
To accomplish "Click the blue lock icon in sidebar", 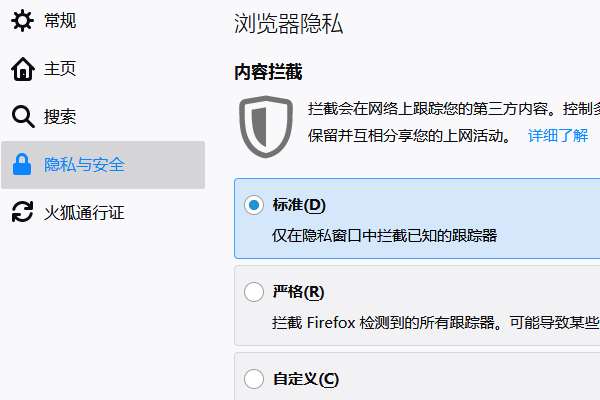I will [22, 165].
